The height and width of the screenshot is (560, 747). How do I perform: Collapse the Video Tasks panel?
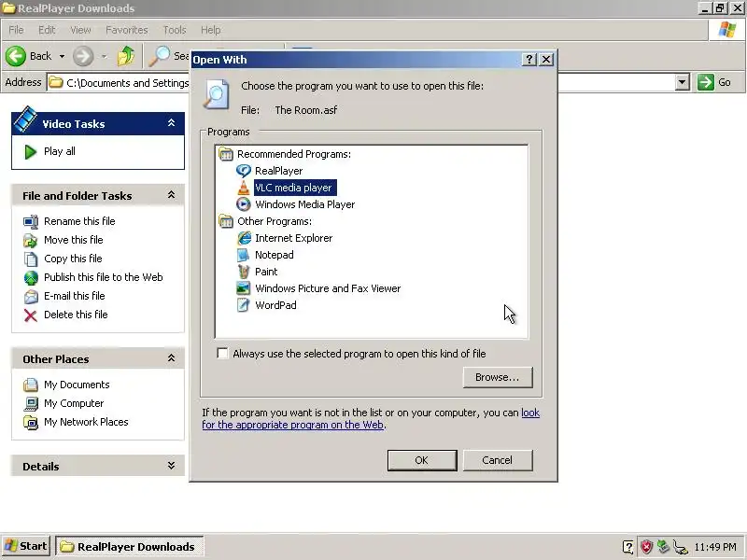172,123
